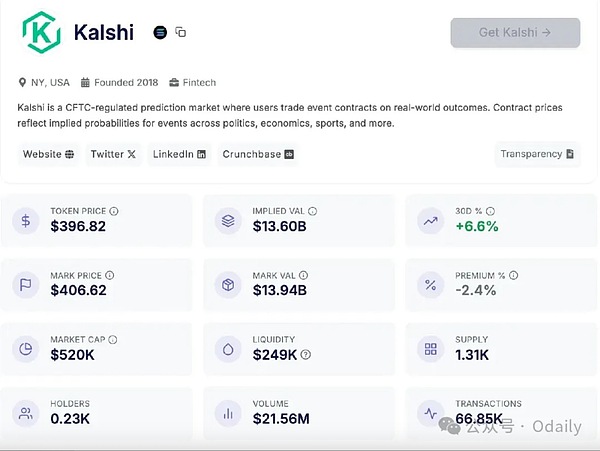Click the Solana chain icon beside Kalshi
The width and height of the screenshot is (600, 451).
pyautogui.click(x=160, y=32)
